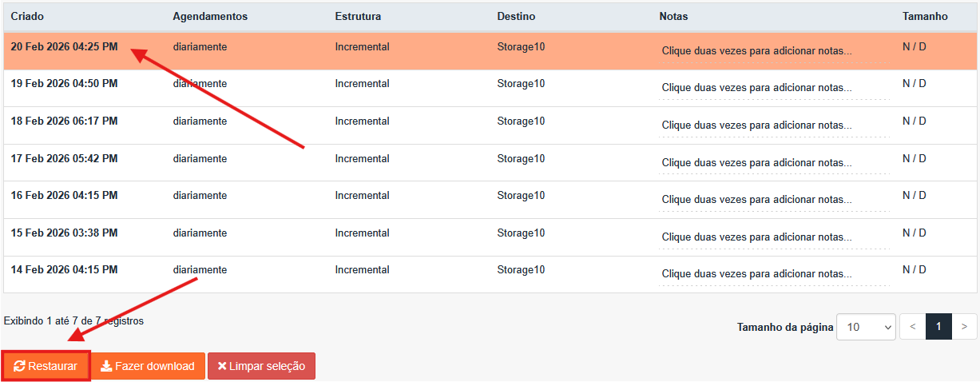Screen dimensions: 980x382
Task: Click the Estrutura column header
Action: pos(358,16)
